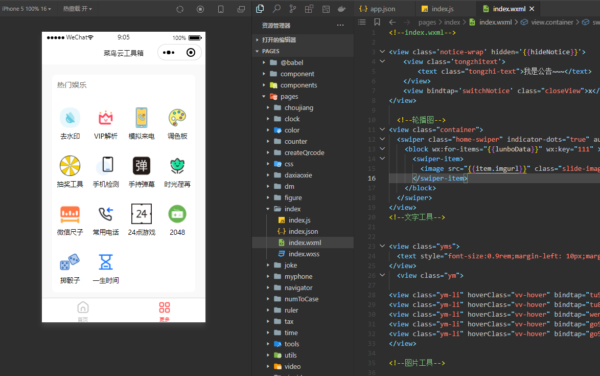This screenshot has width=600, height=376.
Task: Click the mini program capsule close circle
Action: tap(191, 52)
